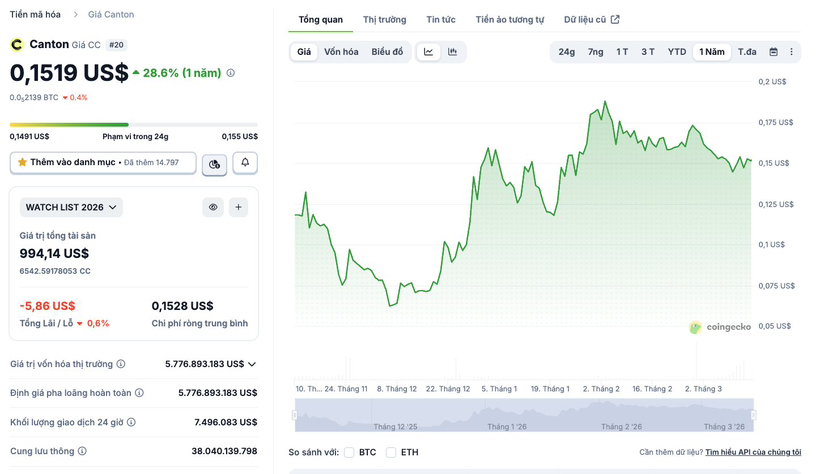Enable ETH comparison checkbox
The width and height of the screenshot is (828, 474).
[391, 452]
